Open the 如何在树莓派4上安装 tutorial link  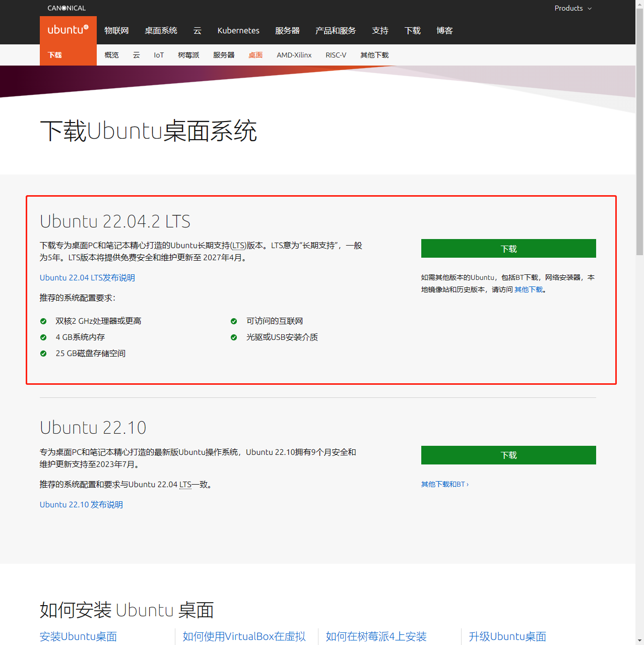coord(376,636)
